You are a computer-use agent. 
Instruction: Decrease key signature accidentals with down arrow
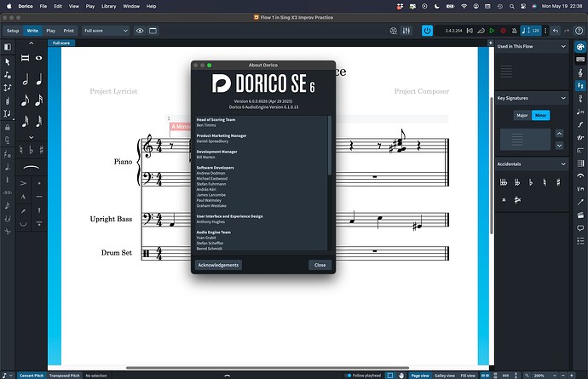pyautogui.click(x=559, y=146)
